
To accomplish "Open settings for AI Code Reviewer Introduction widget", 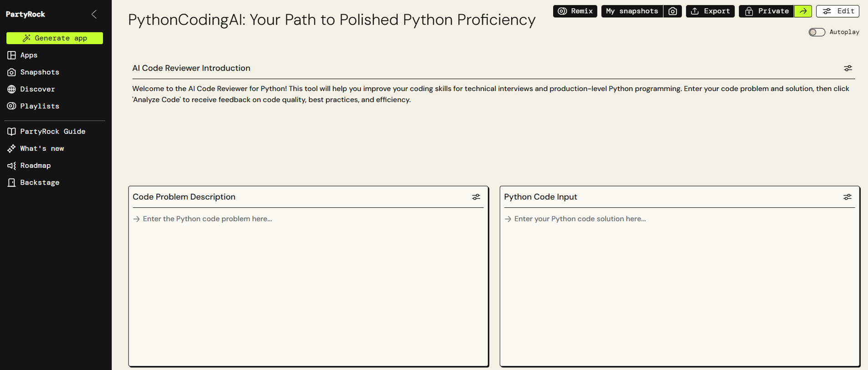I will [x=847, y=68].
